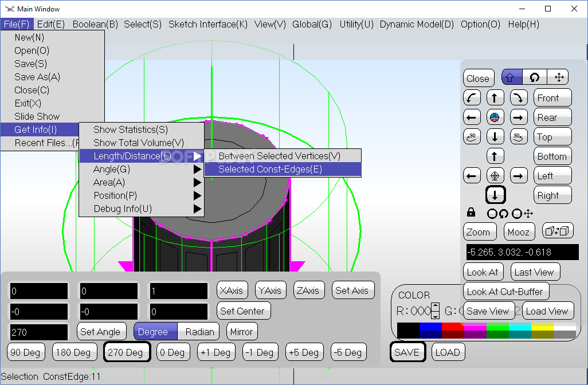Click the roll clockwise curved arrow

coord(519,98)
